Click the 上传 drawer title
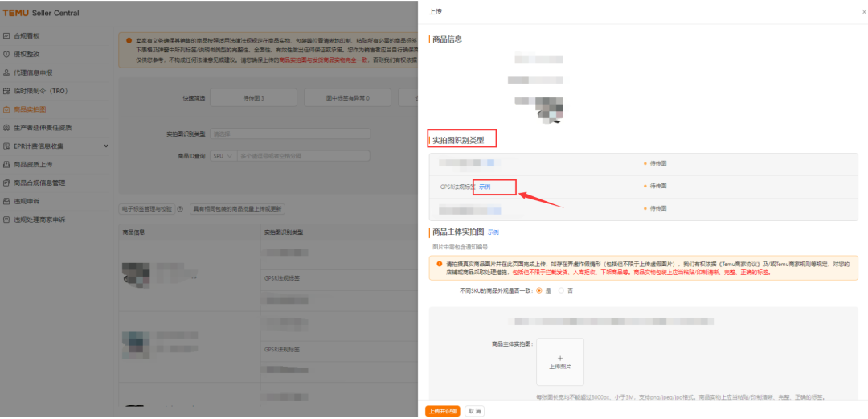Image resolution: width=868 pixels, height=419 pixels. [436, 11]
